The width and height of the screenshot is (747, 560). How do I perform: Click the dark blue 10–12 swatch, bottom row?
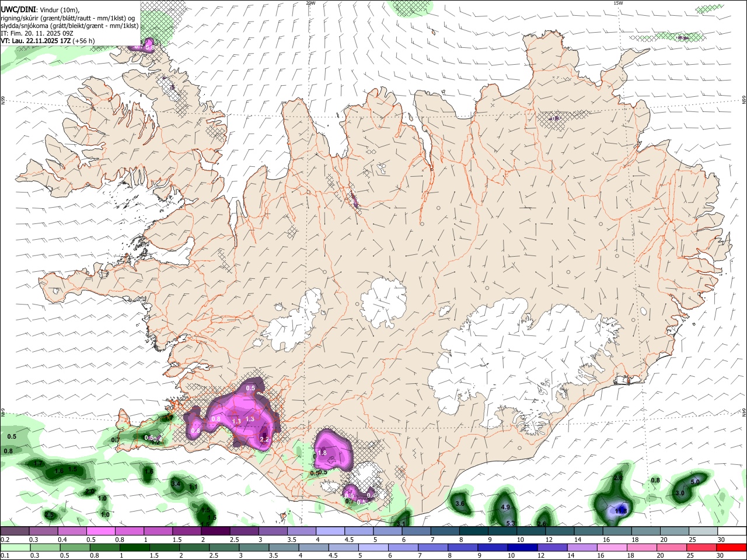(x=522, y=548)
